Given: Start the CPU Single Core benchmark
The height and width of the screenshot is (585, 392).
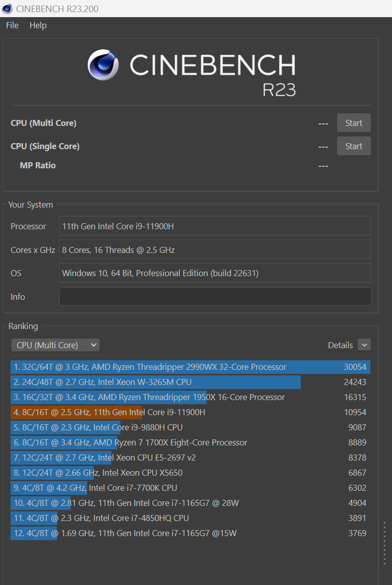Looking at the screenshot, I should point(354,146).
